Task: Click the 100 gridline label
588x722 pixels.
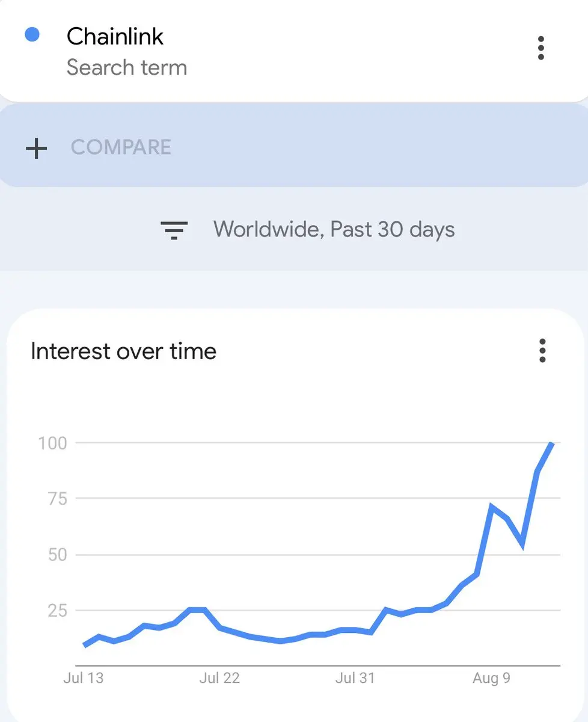Action: pos(52,443)
